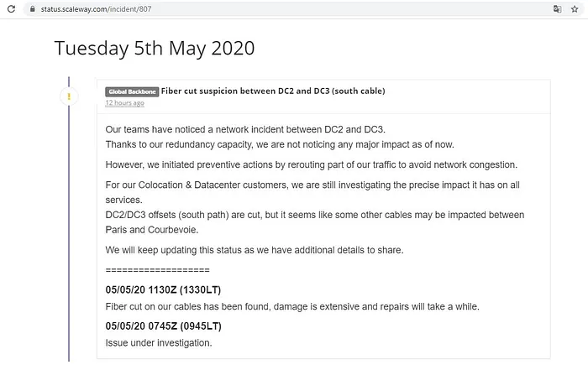This screenshot has width=588, height=370.
Task: Click the equals-sign separator line
Action: [x=157, y=270]
